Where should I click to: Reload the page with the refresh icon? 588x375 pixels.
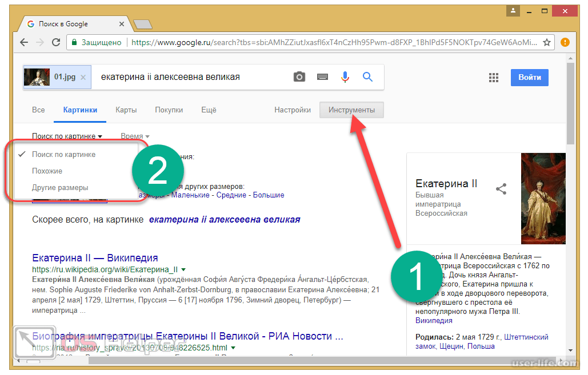56,42
